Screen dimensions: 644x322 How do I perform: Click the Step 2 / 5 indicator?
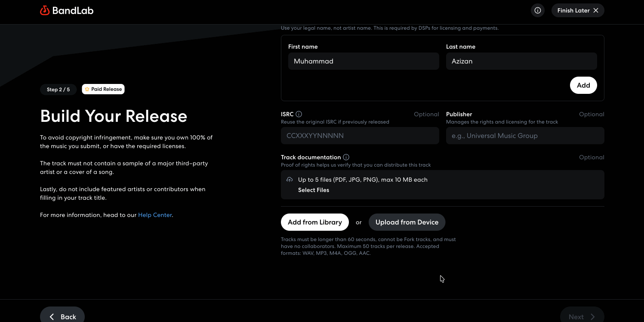pos(58,89)
